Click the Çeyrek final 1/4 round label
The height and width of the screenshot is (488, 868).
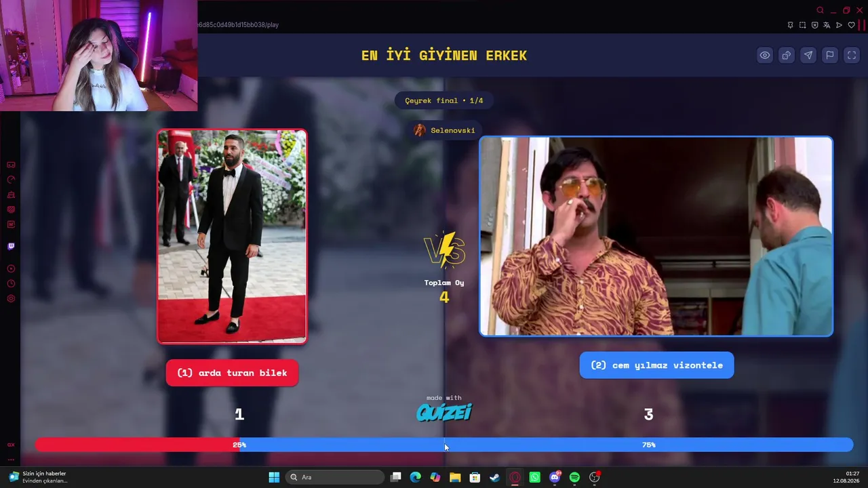(x=444, y=100)
